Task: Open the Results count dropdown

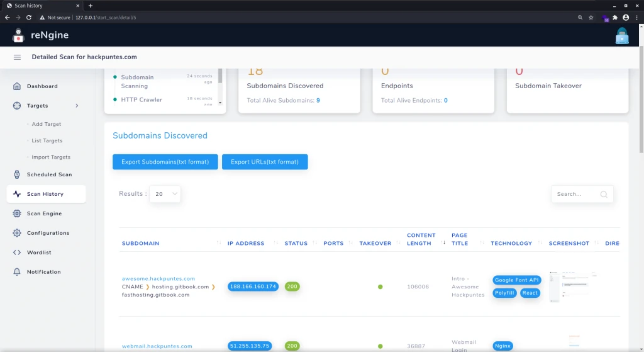Action: (165, 194)
